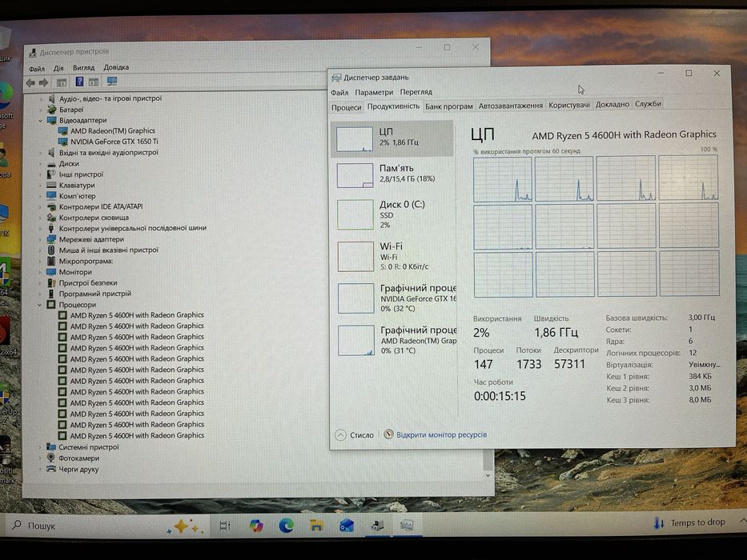Go forward in Device Manager toolbar
The height and width of the screenshot is (560, 747).
click(44, 83)
